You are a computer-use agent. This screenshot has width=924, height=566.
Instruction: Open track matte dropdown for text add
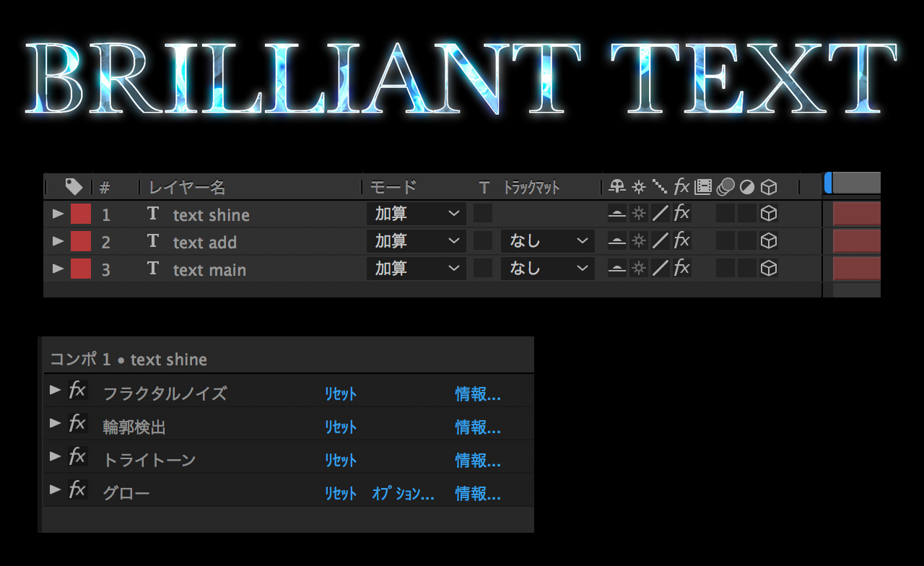548,240
